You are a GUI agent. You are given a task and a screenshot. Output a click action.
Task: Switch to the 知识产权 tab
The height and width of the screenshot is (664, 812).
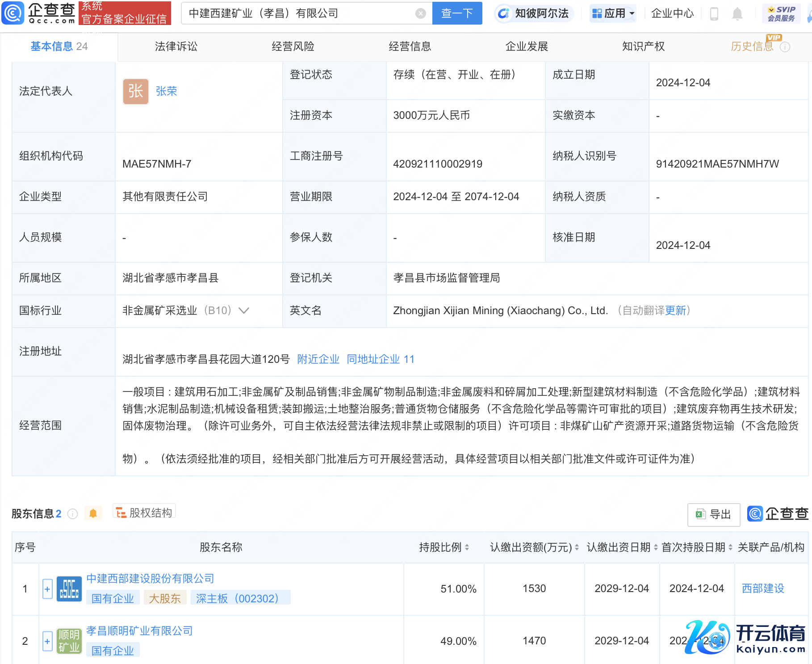[643, 46]
